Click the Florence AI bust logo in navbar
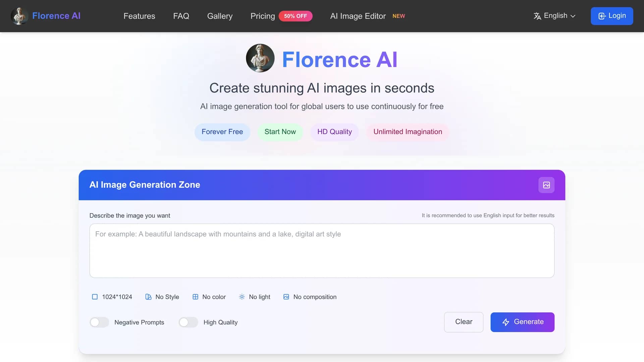Viewport: 644px width, 362px height. tap(19, 16)
